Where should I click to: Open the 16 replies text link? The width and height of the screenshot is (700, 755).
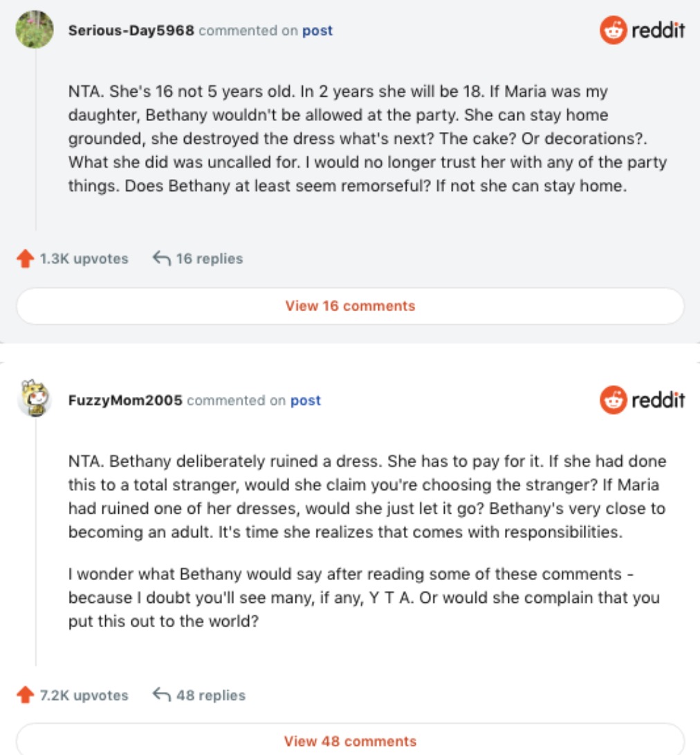209,259
